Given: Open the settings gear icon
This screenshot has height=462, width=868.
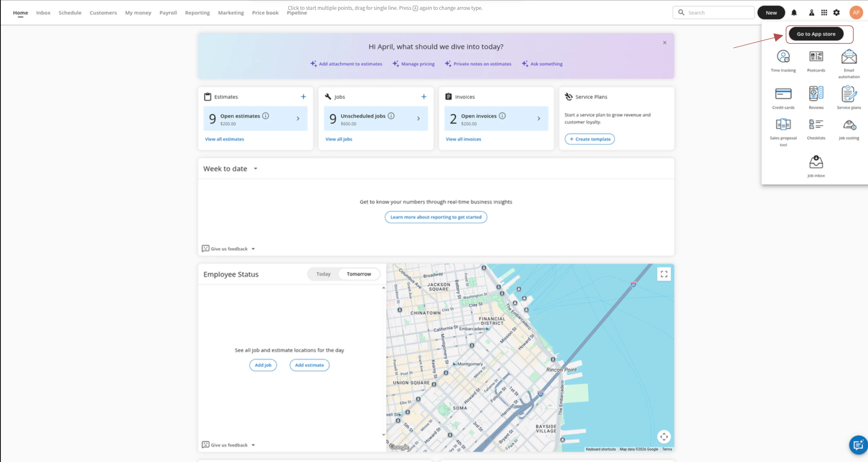Looking at the screenshot, I should click(836, 13).
